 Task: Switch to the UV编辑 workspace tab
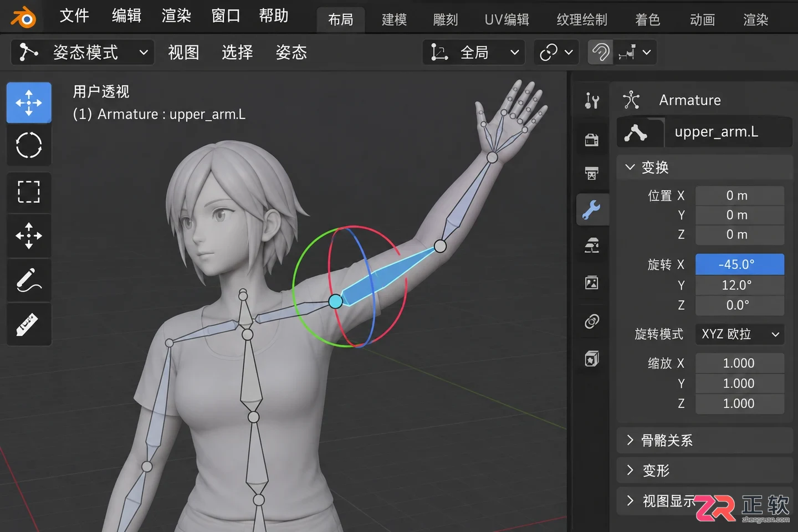(507, 20)
